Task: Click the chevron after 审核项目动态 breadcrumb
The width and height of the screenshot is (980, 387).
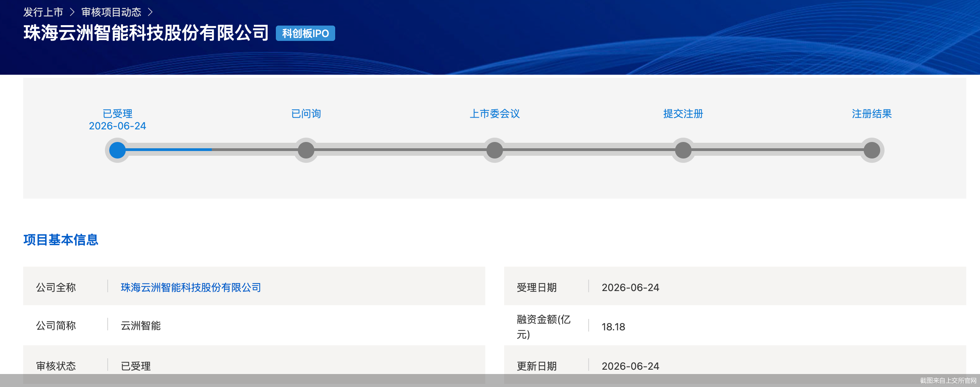Action: [150, 12]
